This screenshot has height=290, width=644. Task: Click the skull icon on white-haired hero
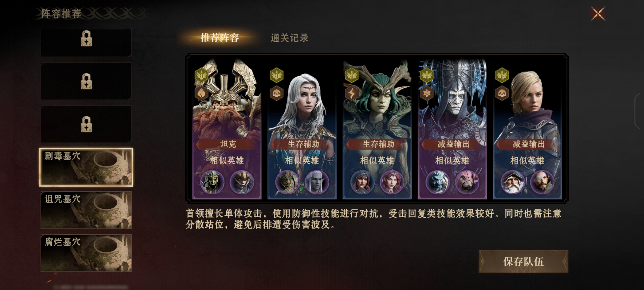pyautogui.click(x=276, y=93)
